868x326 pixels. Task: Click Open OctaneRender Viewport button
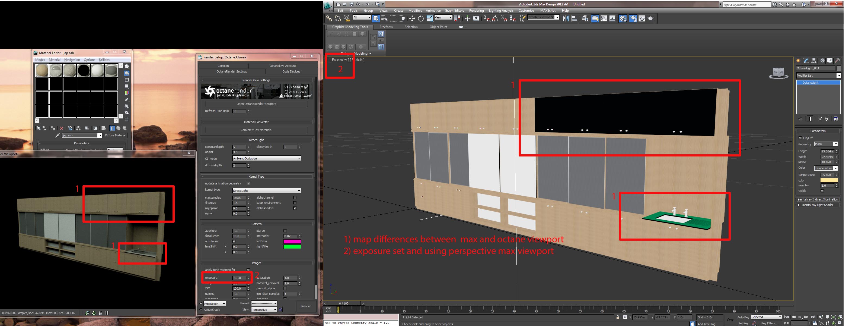pyautogui.click(x=256, y=104)
